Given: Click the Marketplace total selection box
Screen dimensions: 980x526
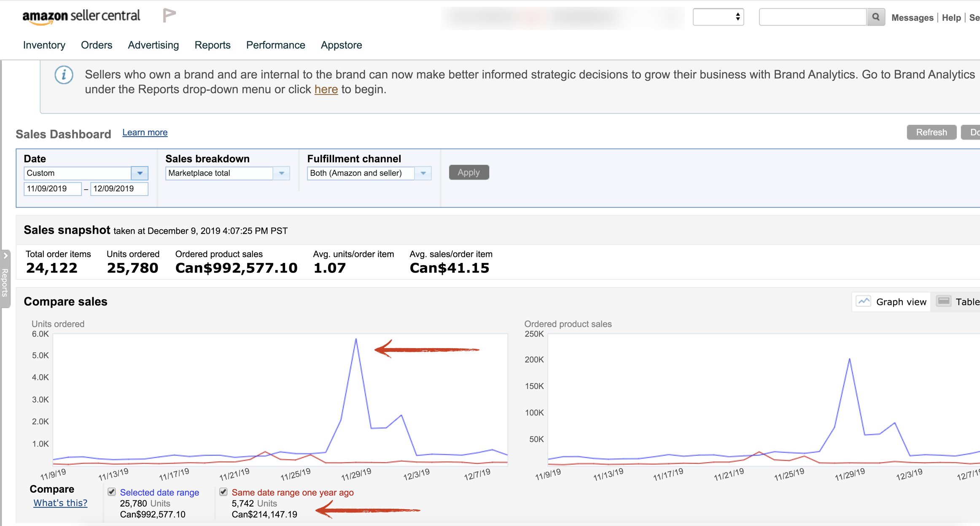Looking at the screenshot, I should coord(219,173).
